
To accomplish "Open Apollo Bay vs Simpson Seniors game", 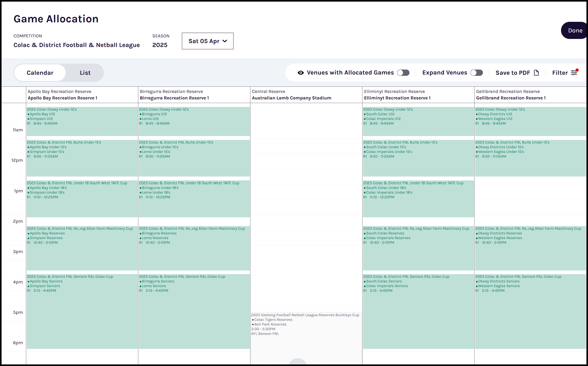I will (x=82, y=311).
